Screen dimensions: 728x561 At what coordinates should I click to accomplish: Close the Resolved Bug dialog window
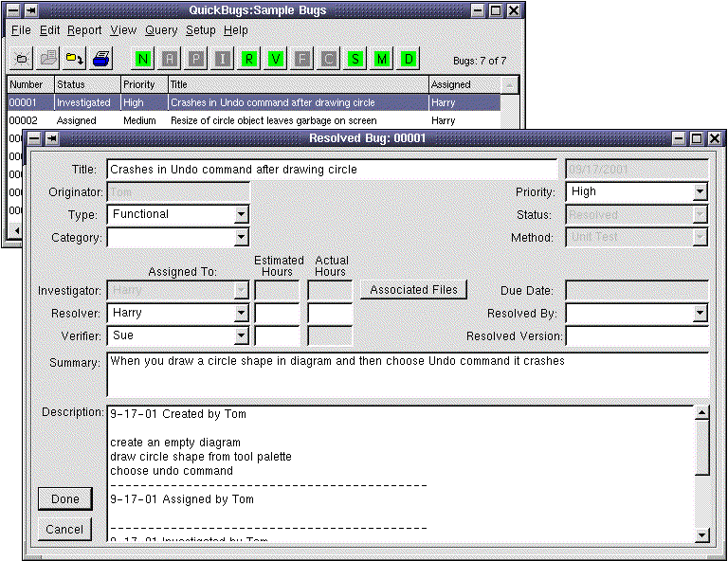pos(715,138)
